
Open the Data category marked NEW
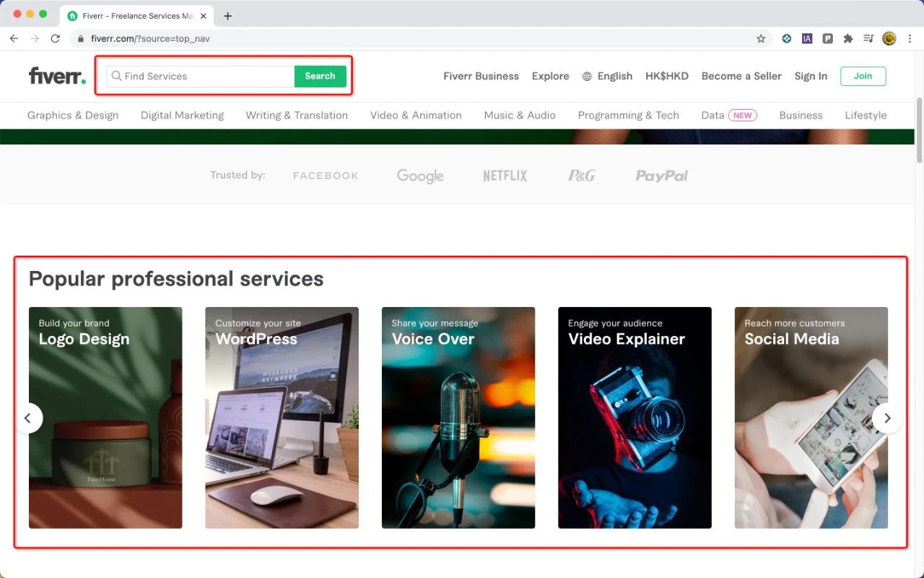click(729, 115)
